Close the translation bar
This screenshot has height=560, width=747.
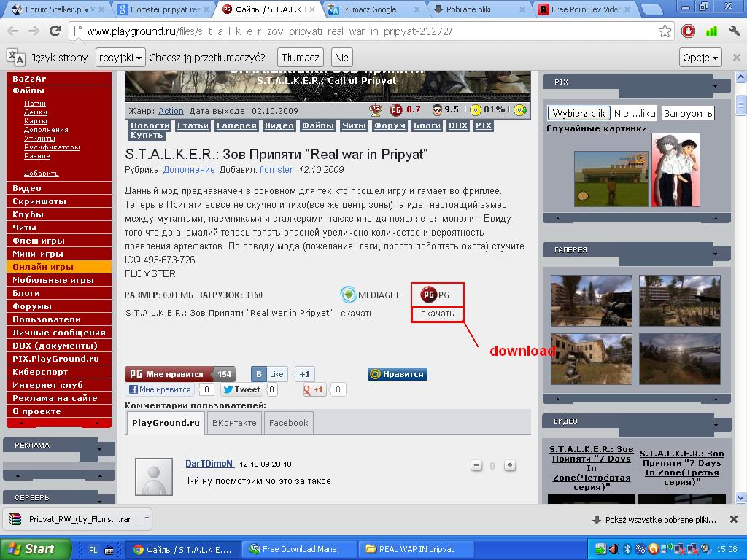tap(736, 58)
